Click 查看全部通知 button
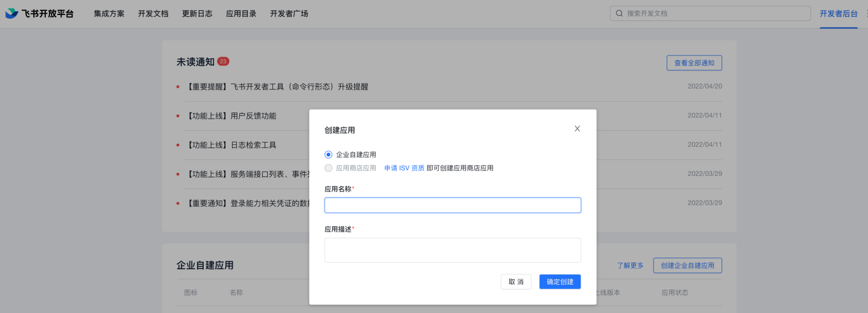868x313 pixels. pyautogui.click(x=694, y=63)
